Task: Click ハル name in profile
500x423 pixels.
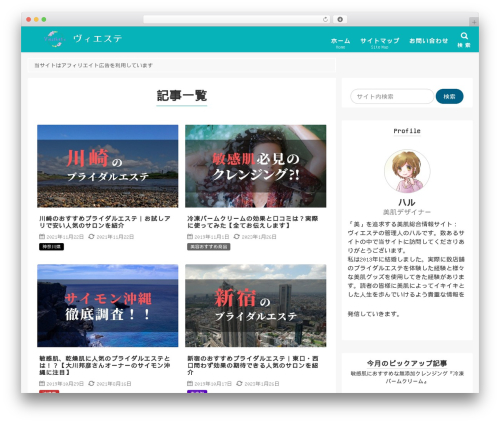Action: pyautogui.click(x=407, y=202)
